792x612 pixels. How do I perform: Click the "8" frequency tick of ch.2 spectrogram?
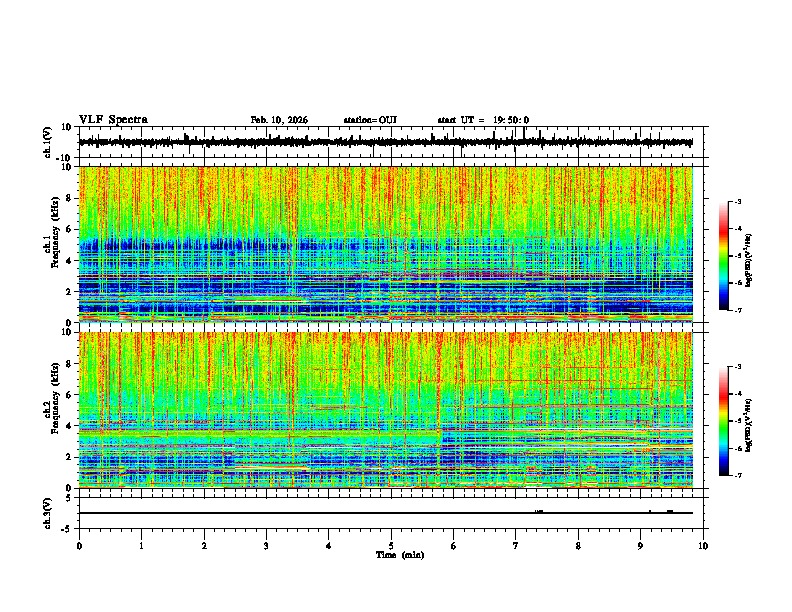(70, 364)
